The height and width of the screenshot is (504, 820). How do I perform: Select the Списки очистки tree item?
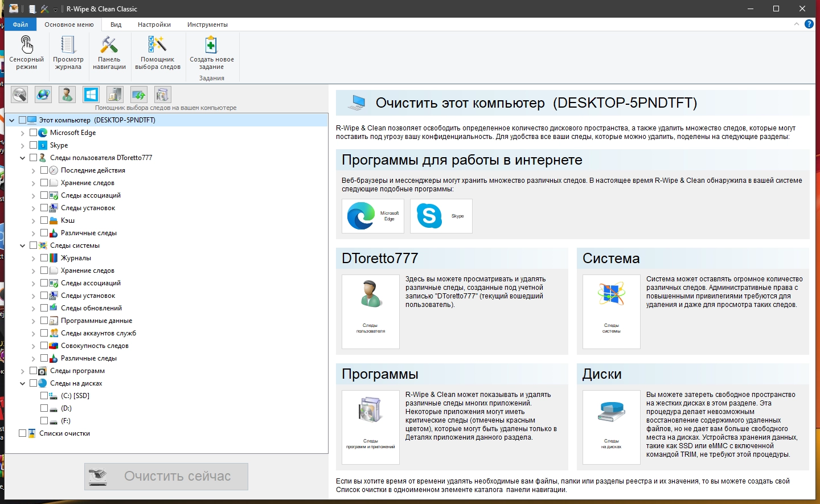64,433
